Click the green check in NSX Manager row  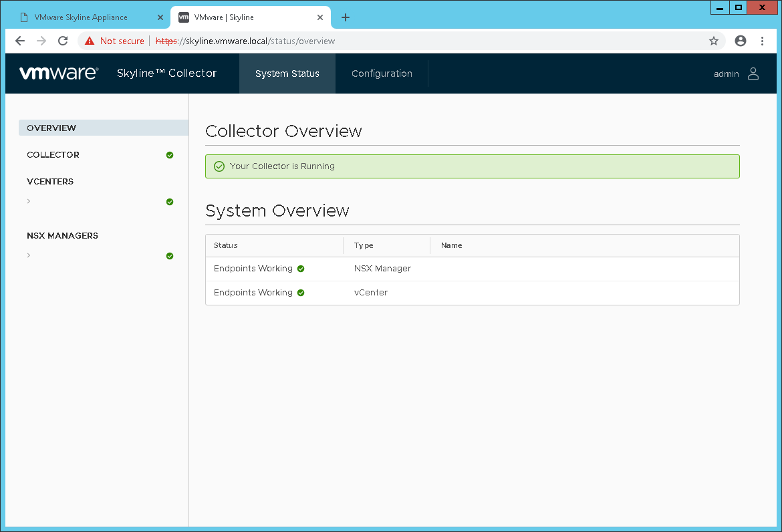coord(301,269)
